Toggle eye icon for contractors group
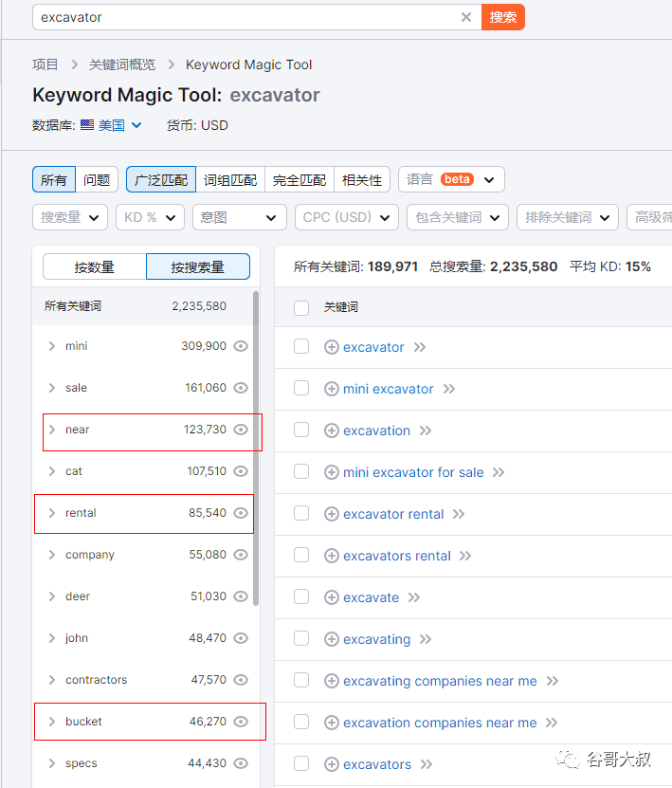 (x=241, y=680)
